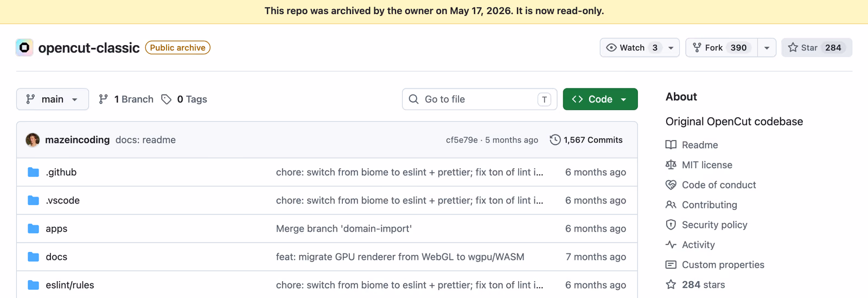Open the 'docs: readme' commit message
The image size is (868, 298).
tap(145, 140)
